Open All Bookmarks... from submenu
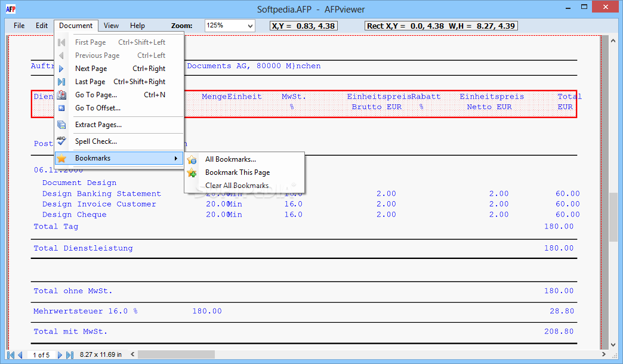The height and width of the screenshot is (364, 623). (244, 159)
